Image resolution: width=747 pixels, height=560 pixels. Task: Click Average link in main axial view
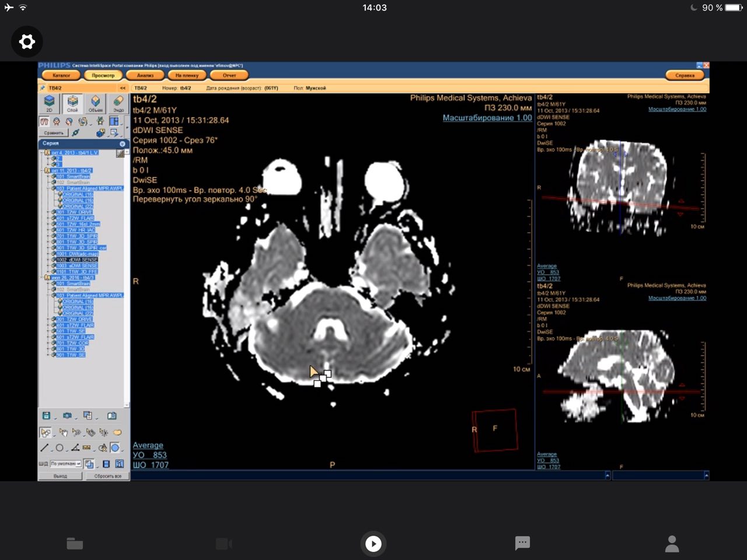click(x=148, y=445)
